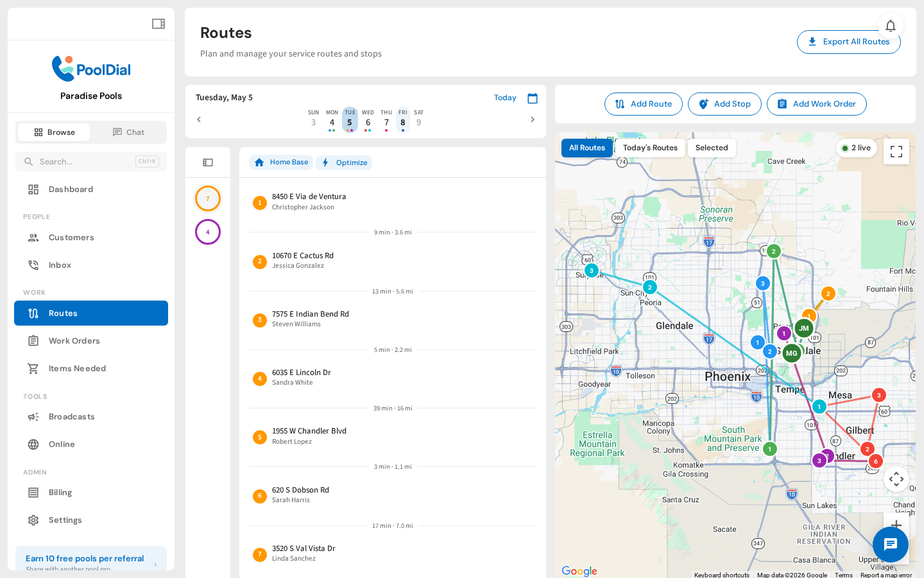Click the MG technician map marker
The image size is (924, 578).
click(x=792, y=353)
